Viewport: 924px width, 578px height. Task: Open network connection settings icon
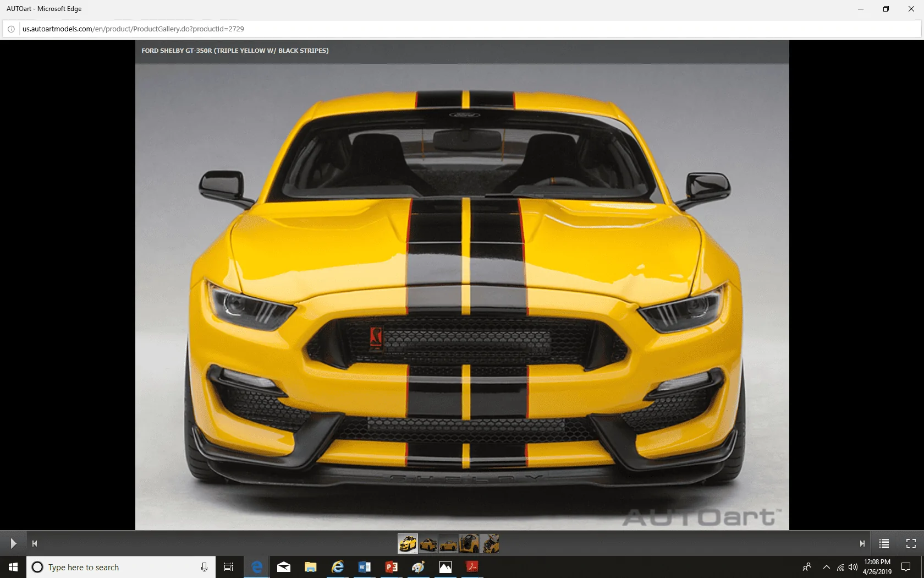coord(840,567)
